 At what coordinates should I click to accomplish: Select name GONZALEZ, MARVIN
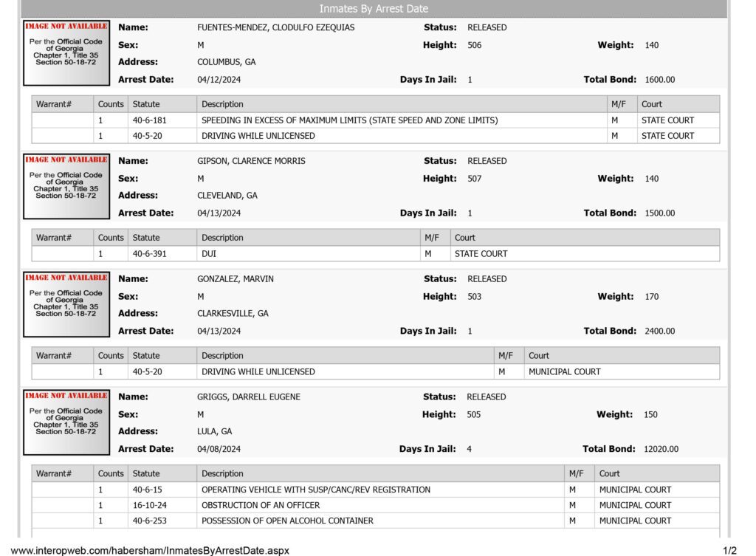pyautogui.click(x=236, y=279)
